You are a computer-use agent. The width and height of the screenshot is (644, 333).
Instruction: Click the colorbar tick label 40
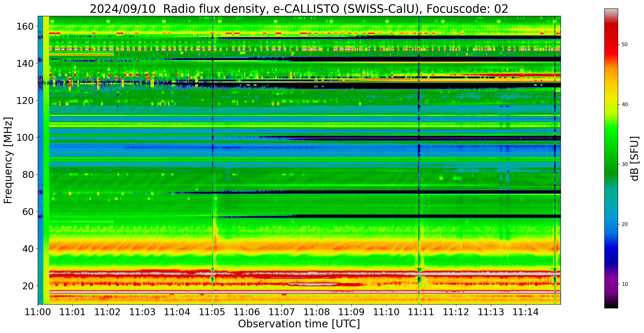point(625,104)
